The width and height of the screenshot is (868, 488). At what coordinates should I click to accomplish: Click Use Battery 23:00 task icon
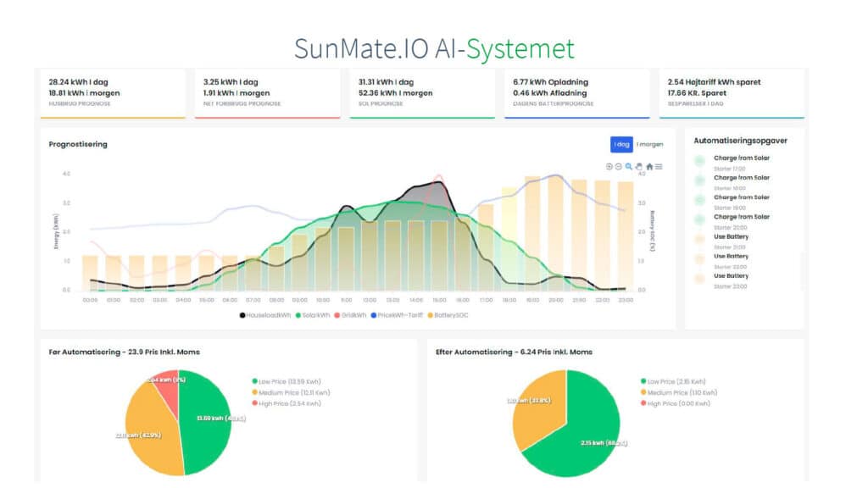click(x=699, y=279)
